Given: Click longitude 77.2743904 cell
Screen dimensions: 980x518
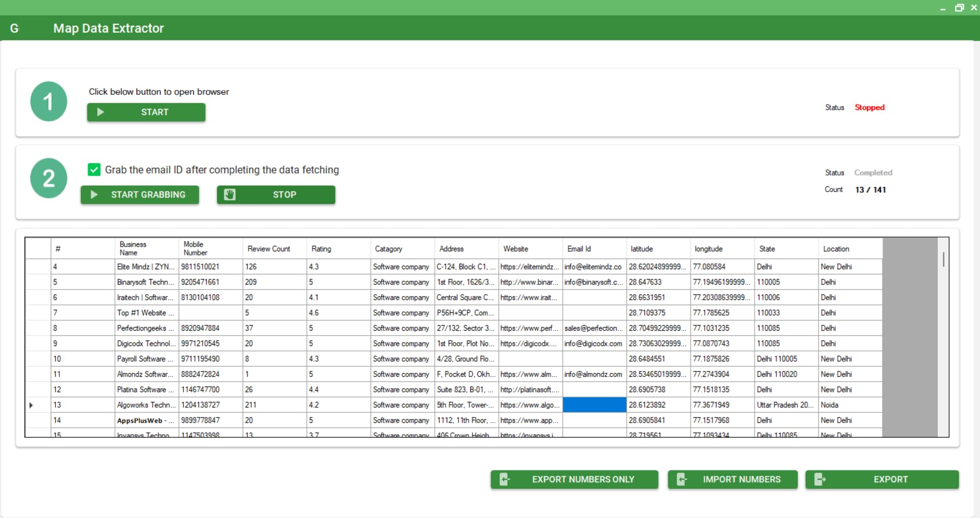Looking at the screenshot, I should pyautogui.click(x=723, y=374).
